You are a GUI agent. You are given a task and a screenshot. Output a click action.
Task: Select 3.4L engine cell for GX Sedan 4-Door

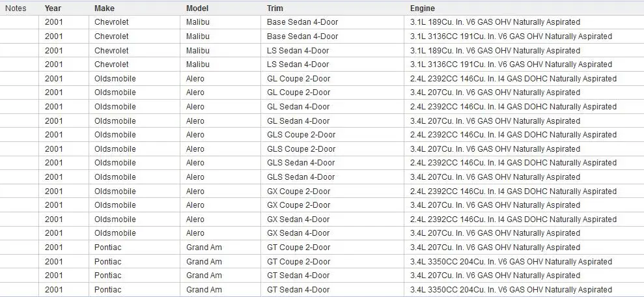tap(495, 233)
